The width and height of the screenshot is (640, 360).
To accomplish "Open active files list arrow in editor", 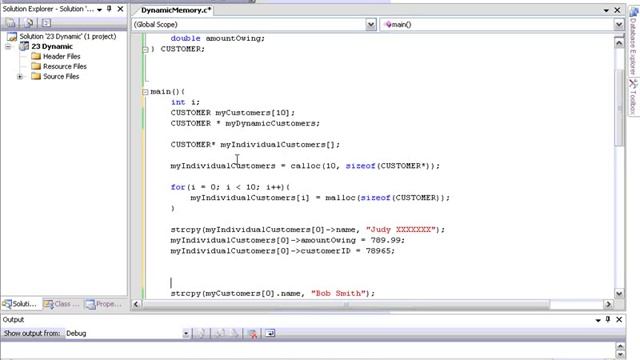I will [606, 10].
